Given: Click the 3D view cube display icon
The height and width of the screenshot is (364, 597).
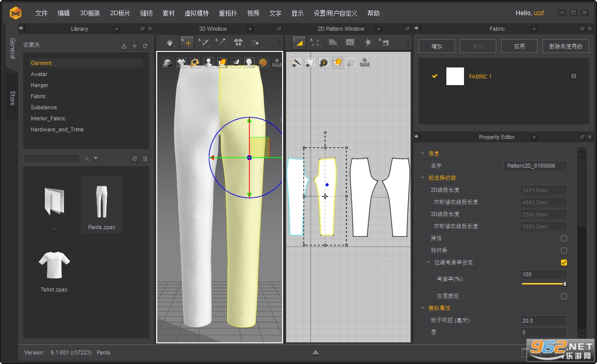Looking at the screenshot, I should point(168,62).
